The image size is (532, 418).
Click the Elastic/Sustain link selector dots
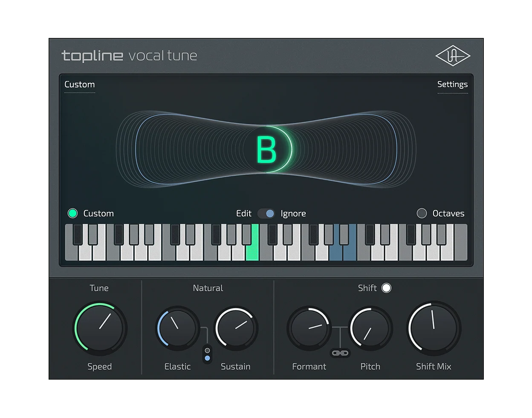207,354
